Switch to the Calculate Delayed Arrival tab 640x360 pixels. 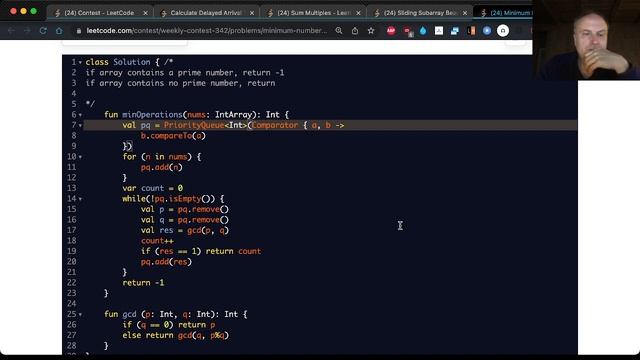(206, 13)
